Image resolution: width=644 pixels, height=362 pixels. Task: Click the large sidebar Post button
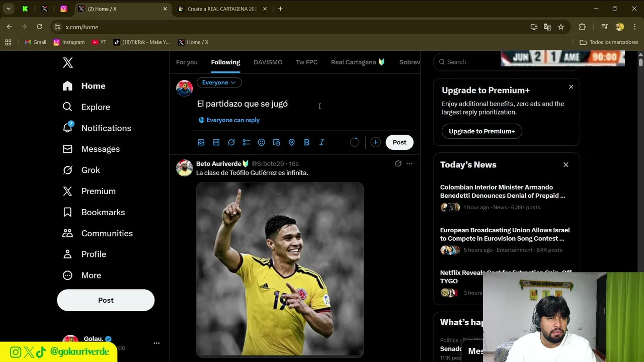pos(106,300)
